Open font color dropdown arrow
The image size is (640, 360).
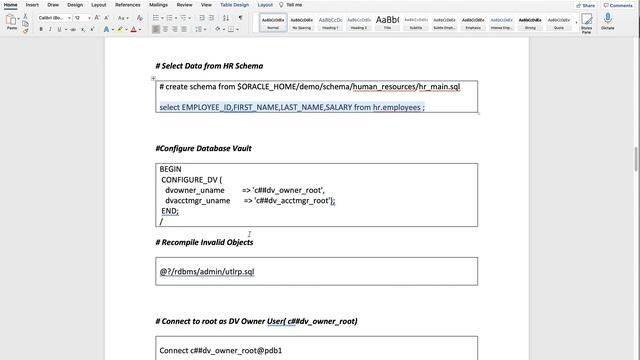tap(140, 29)
